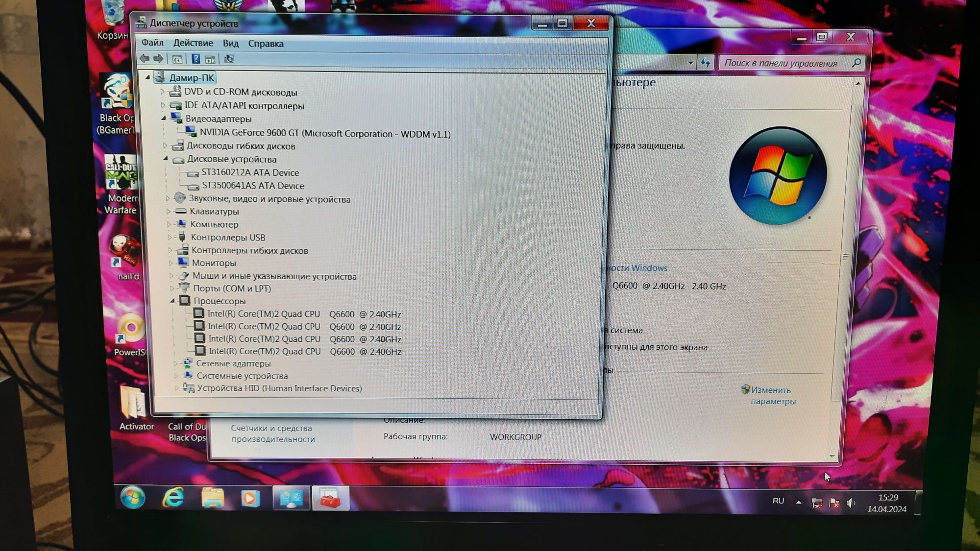Launch Internet Explorer from taskbar
The height and width of the screenshot is (551, 980).
[173, 498]
